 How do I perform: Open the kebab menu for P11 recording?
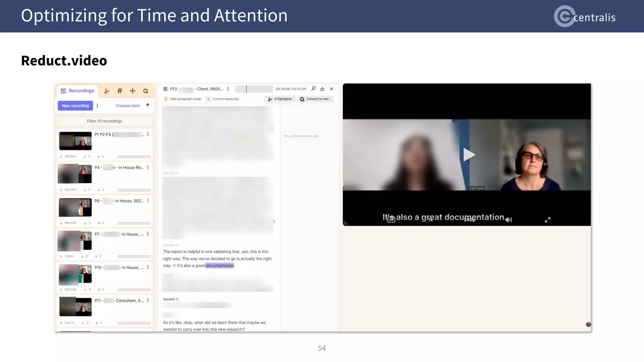pyautogui.click(x=148, y=300)
